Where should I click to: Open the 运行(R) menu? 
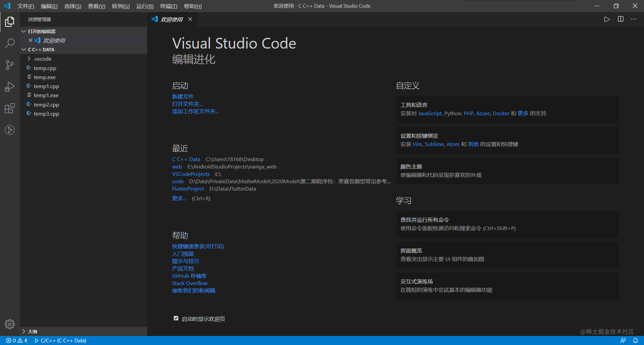145,6
